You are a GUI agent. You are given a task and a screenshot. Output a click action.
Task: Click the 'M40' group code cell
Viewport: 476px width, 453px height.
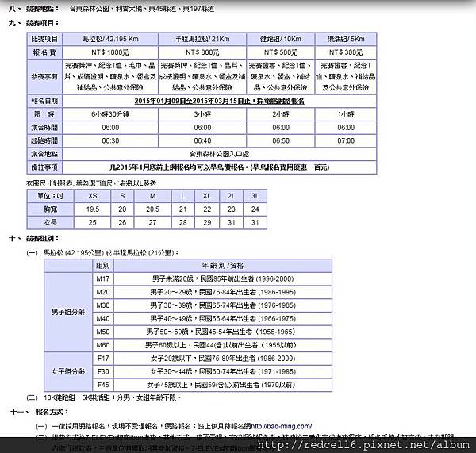[103, 318]
